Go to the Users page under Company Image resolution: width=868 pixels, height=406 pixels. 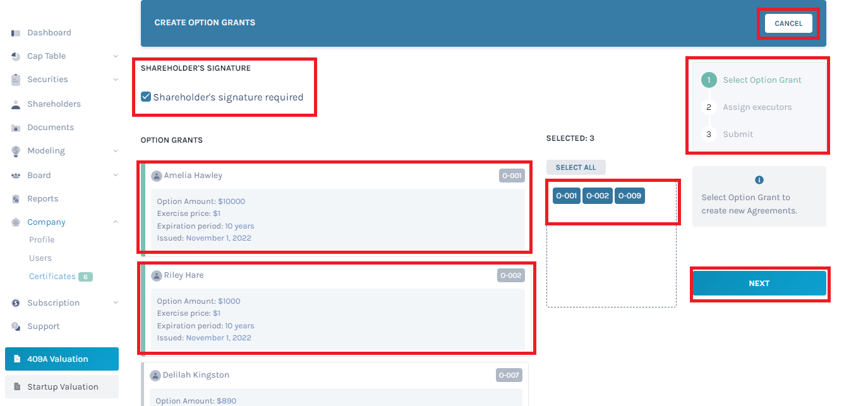click(40, 258)
